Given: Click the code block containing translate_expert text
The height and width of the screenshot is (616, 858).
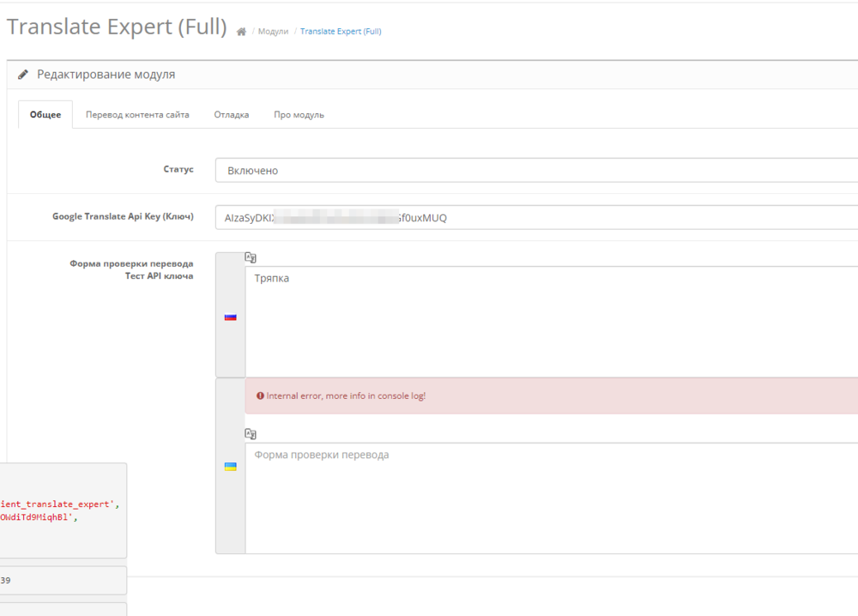Looking at the screenshot, I should 63,510.
